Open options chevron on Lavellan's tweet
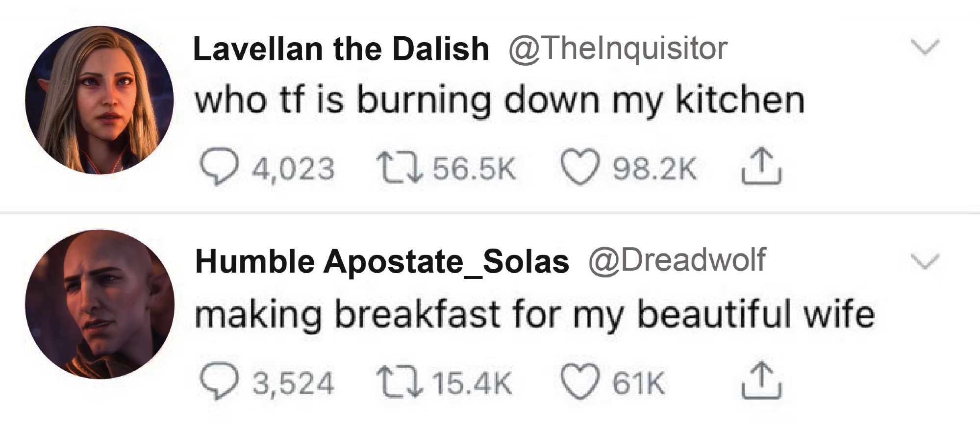The height and width of the screenshot is (431, 980). (925, 47)
